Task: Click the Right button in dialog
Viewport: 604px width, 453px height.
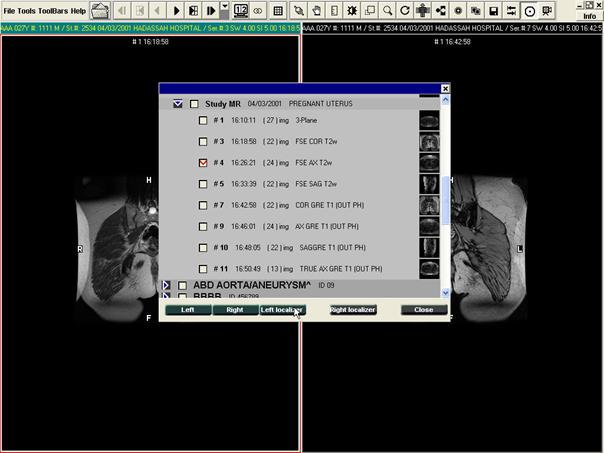Action: 235,310
